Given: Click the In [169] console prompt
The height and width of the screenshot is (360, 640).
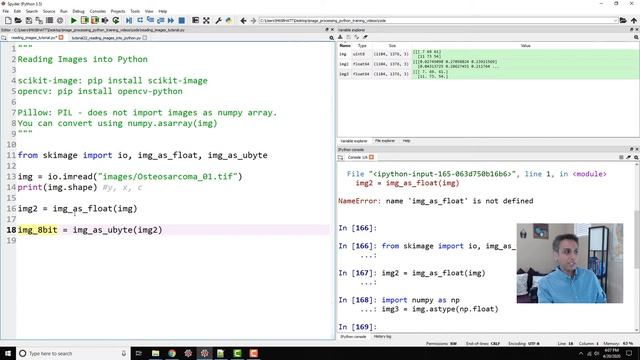Looking at the screenshot, I should pos(358,327).
